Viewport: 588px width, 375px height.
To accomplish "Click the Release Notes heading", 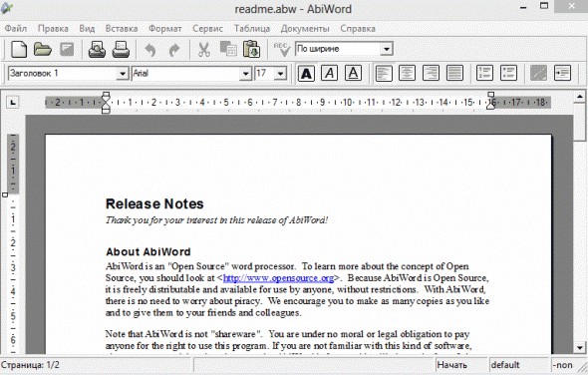I will pyautogui.click(x=154, y=203).
